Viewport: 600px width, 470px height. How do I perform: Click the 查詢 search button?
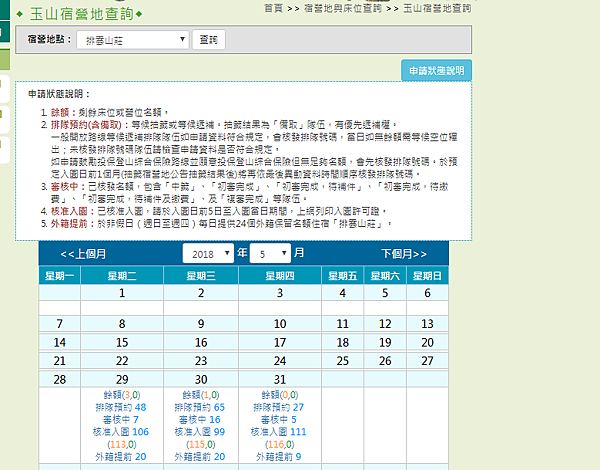pyautogui.click(x=209, y=40)
